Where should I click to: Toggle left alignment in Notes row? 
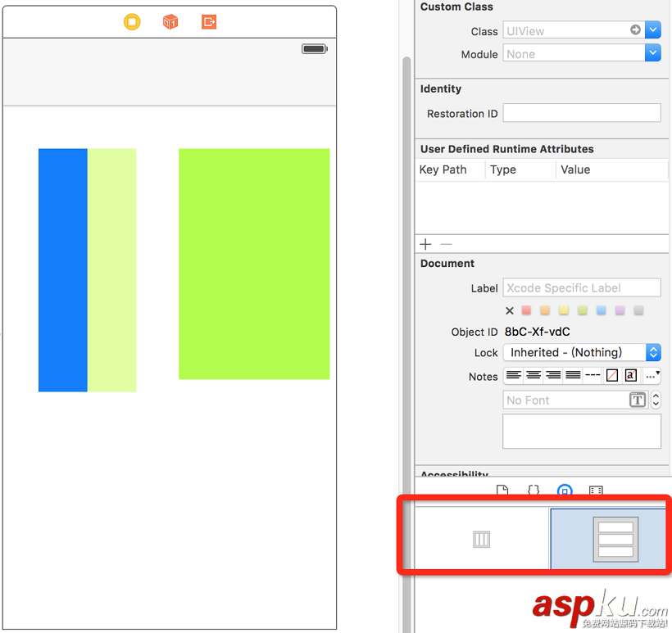pos(513,375)
